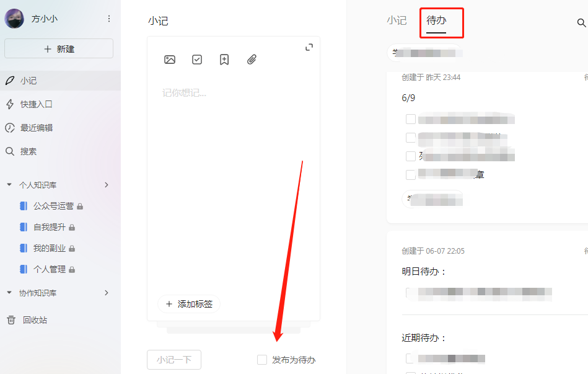Click the 添加标签 button
Image resolution: width=588 pixels, height=374 pixels.
189,304
